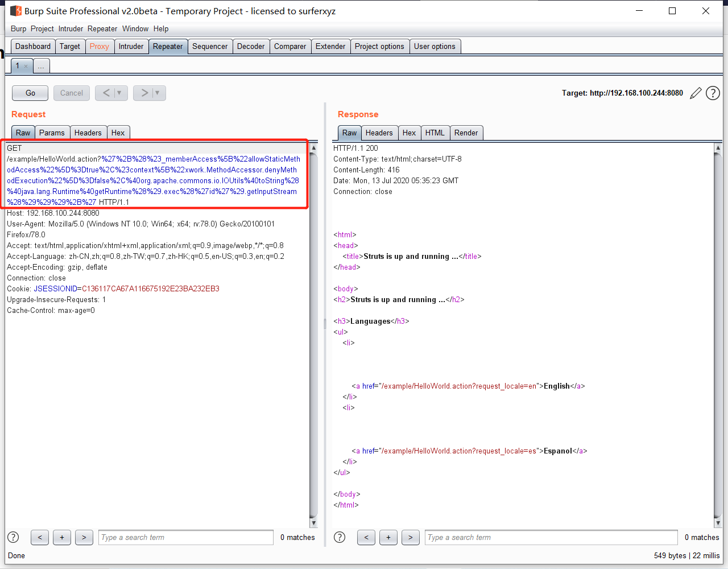
Task: Click the response pane vertical scrollbar
Action: (718, 335)
